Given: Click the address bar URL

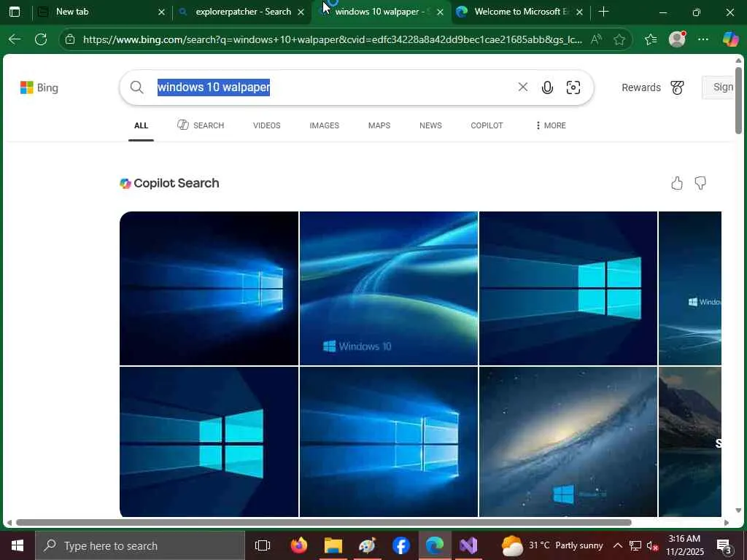Looking at the screenshot, I should (x=332, y=39).
